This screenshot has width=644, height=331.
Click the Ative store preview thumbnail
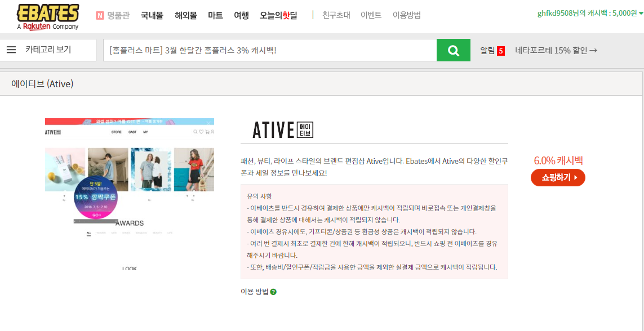pos(130,194)
